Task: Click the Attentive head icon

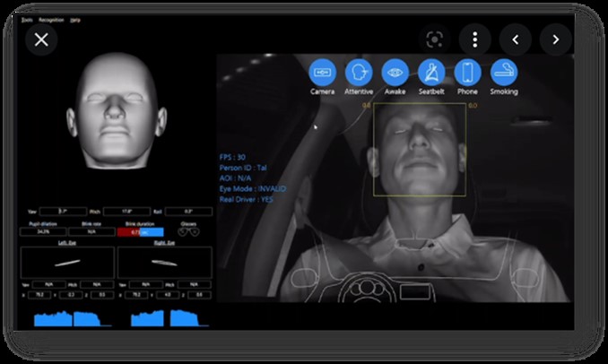Action: (x=359, y=72)
